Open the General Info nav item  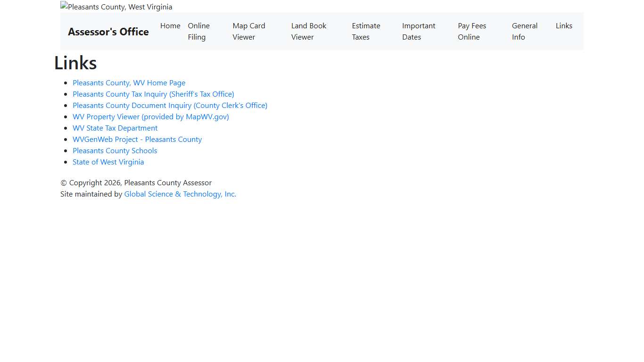tap(524, 31)
